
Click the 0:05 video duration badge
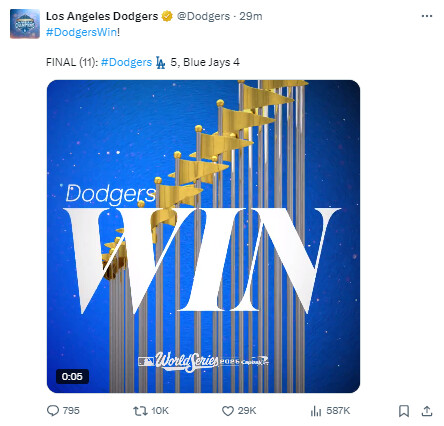click(72, 377)
